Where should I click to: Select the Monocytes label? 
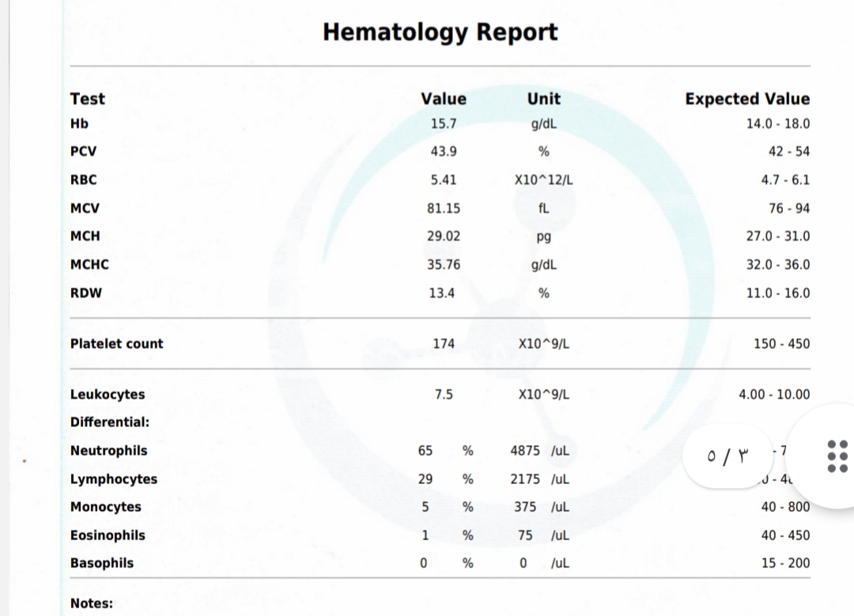(x=106, y=507)
